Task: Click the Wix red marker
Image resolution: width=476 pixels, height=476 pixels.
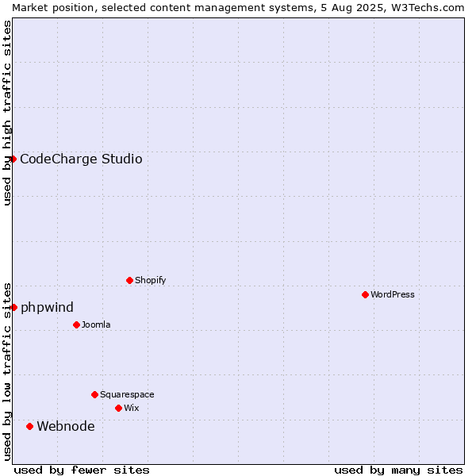Action: [x=119, y=408]
